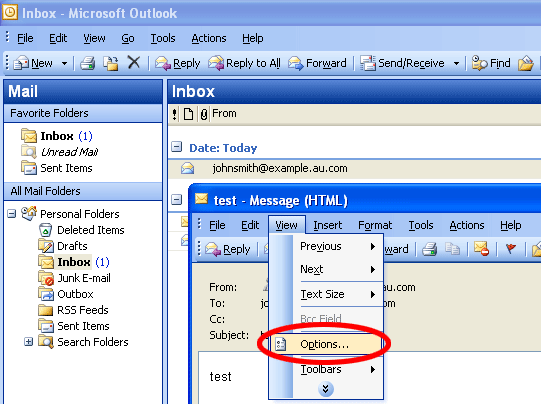Click the Block Sender junk mail icon
This screenshot has width=541, height=404.
click(482, 249)
